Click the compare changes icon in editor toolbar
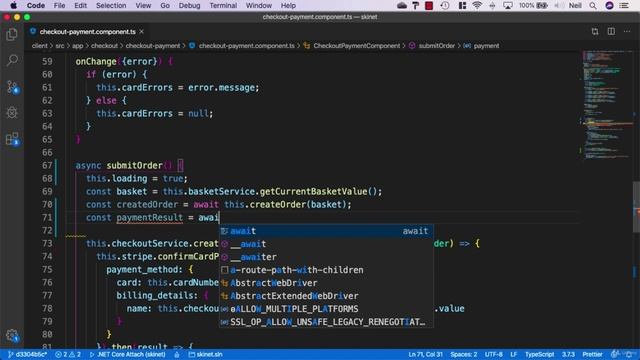The image size is (640, 360). point(595,31)
